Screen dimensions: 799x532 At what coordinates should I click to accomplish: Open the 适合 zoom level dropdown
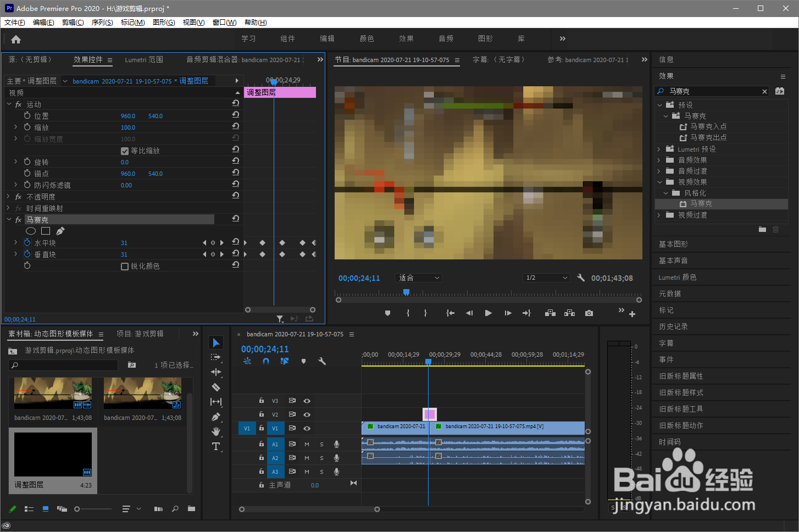tap(419, 278)
